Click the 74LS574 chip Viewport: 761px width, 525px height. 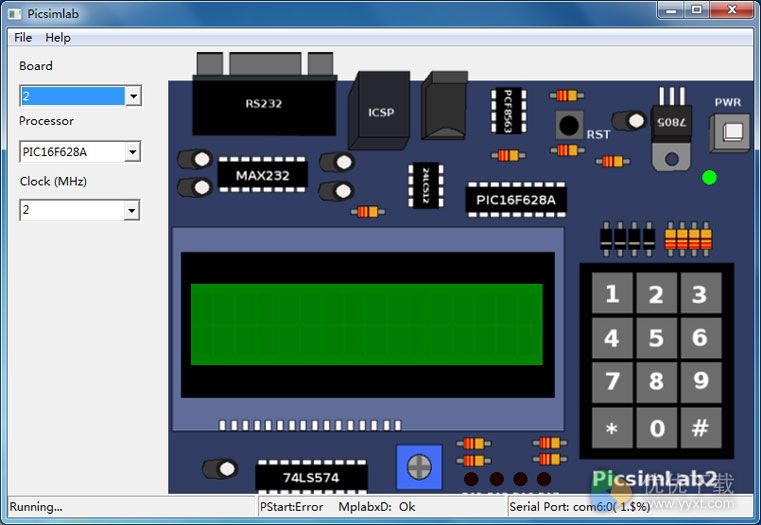click(x=311, y=477)
